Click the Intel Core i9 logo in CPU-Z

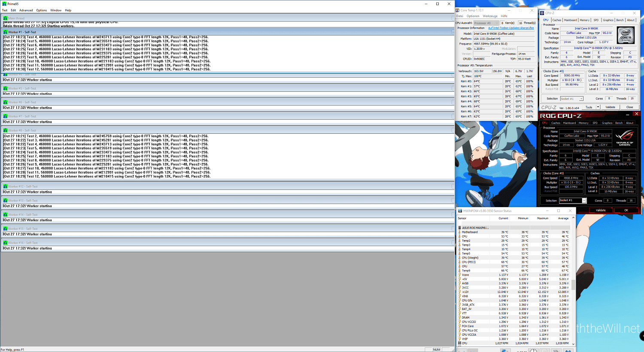[626, 35]
